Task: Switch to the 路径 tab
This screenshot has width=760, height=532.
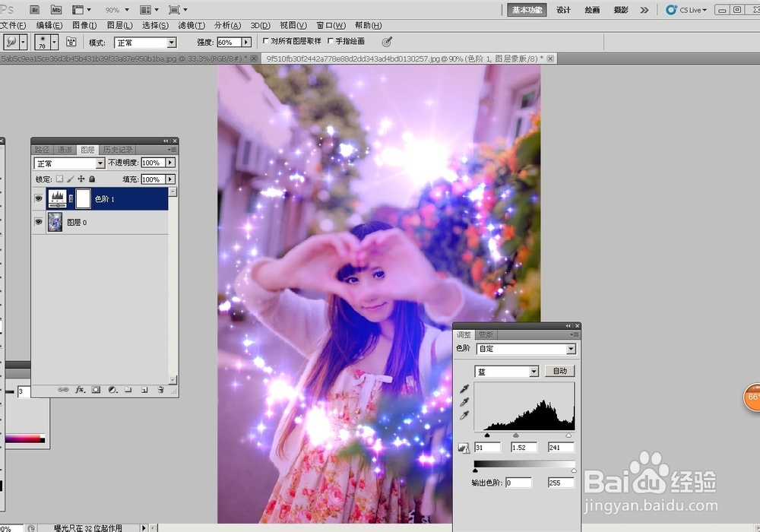Action: point(42,150)
